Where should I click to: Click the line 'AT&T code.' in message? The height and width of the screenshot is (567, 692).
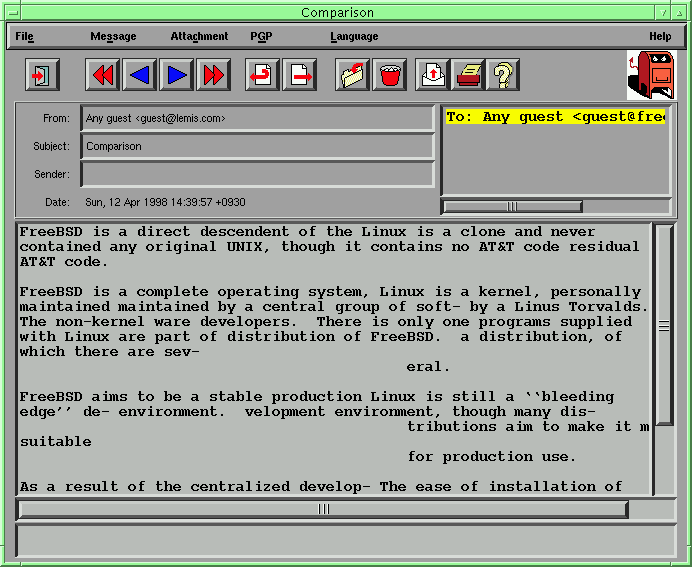pos(64,262)
